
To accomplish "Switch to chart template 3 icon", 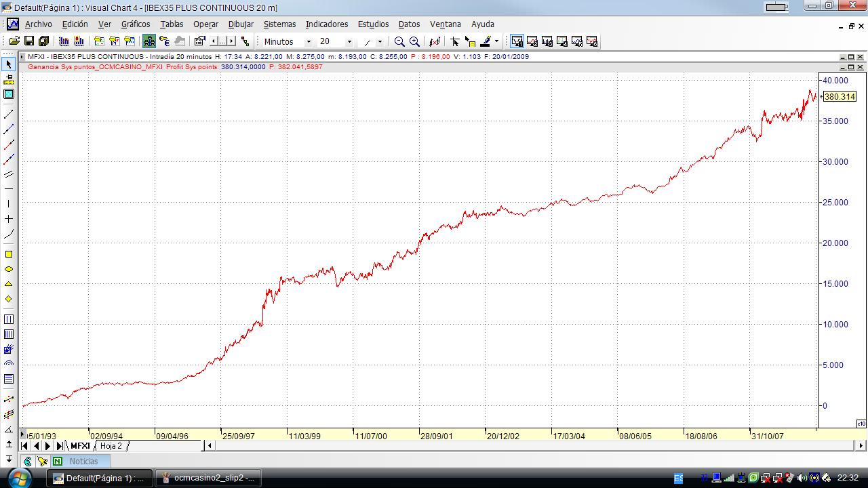I will 547,41.
